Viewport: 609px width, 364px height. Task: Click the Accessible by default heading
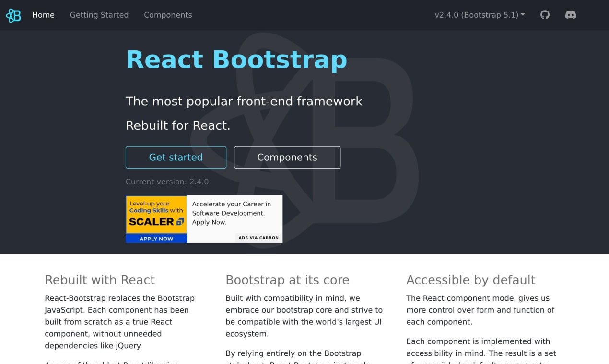click(x=471, y=280)
